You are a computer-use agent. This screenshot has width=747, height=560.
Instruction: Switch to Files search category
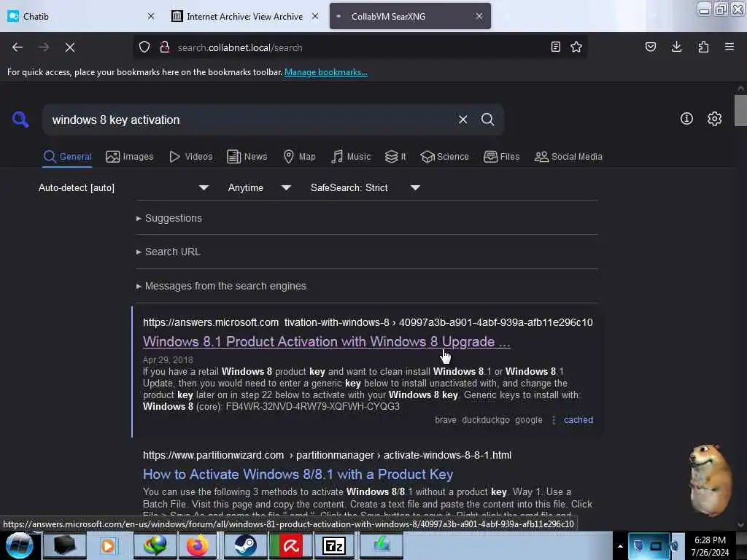(x=501, y=157)
